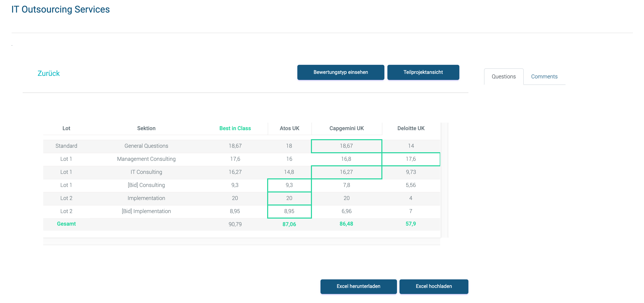
Task: Select the Capgemini UK column header
Action: click(x=346, y=128)
